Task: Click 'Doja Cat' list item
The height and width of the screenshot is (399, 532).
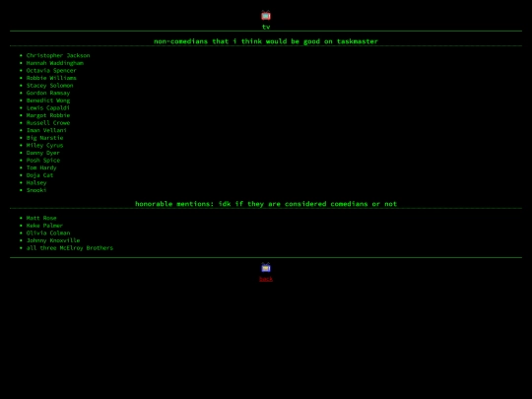Action: [x=39, y=175]
